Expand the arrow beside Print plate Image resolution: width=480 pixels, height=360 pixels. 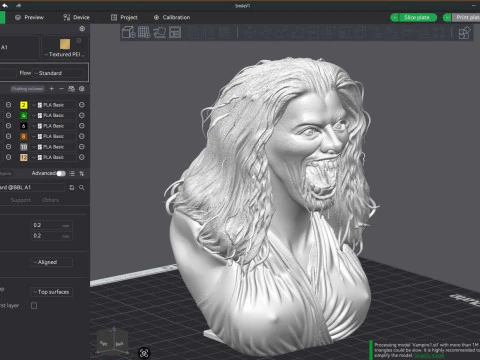coord(447,17)
